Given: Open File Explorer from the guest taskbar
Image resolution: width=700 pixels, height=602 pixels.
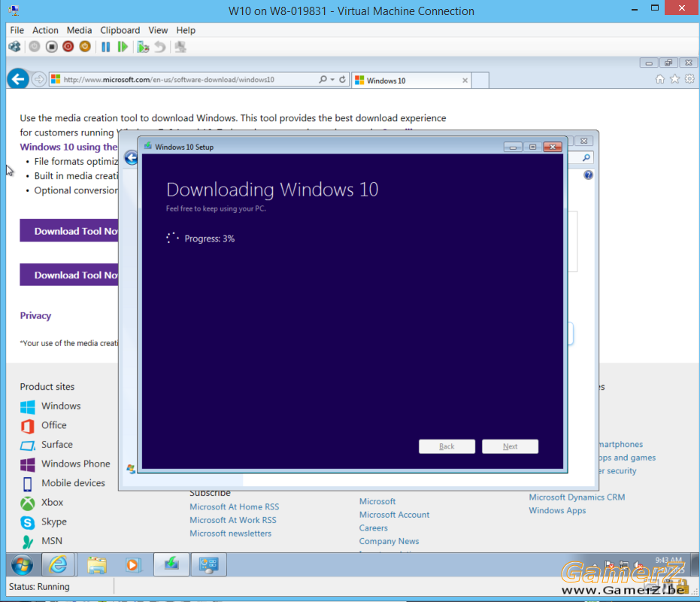Looking at the screenshot, I should 97,565.
